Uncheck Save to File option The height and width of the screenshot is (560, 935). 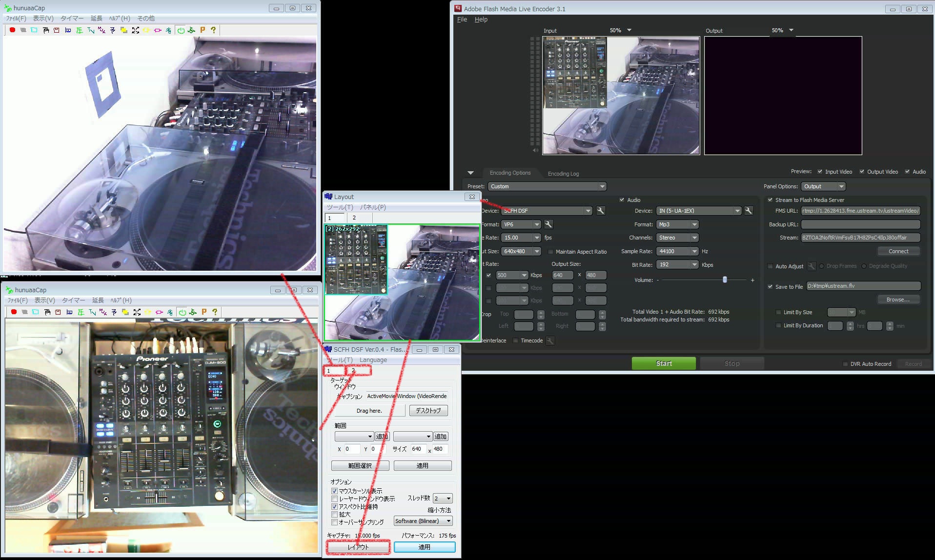[770, 287]
